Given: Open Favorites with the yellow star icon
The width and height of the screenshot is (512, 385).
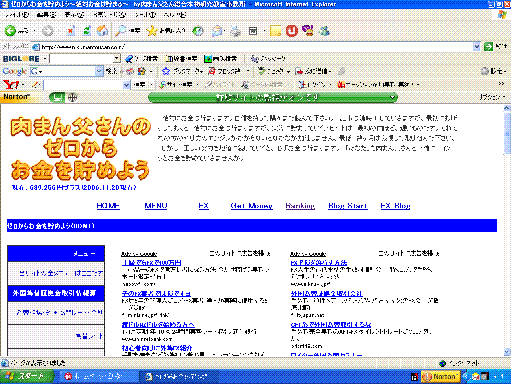Looking at the screenshot, I should 152,31.
